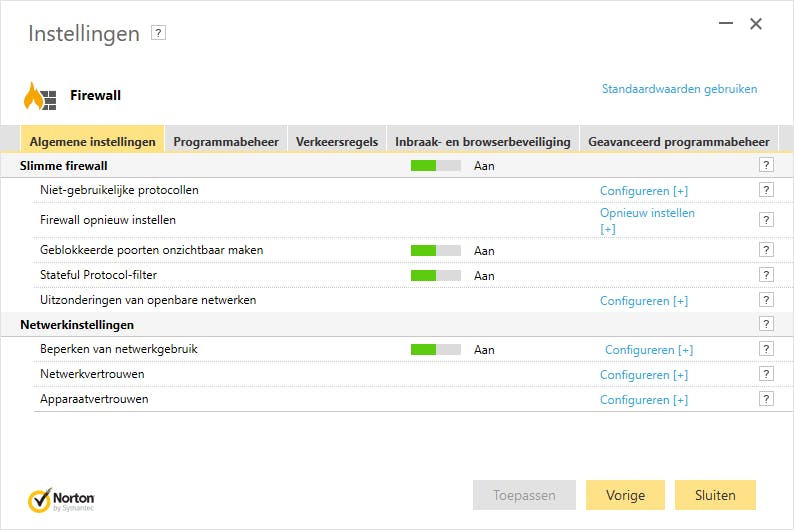Click the Norton by Symantec logo
Viewport: 794px width, 530px height.
click(62, 498)
